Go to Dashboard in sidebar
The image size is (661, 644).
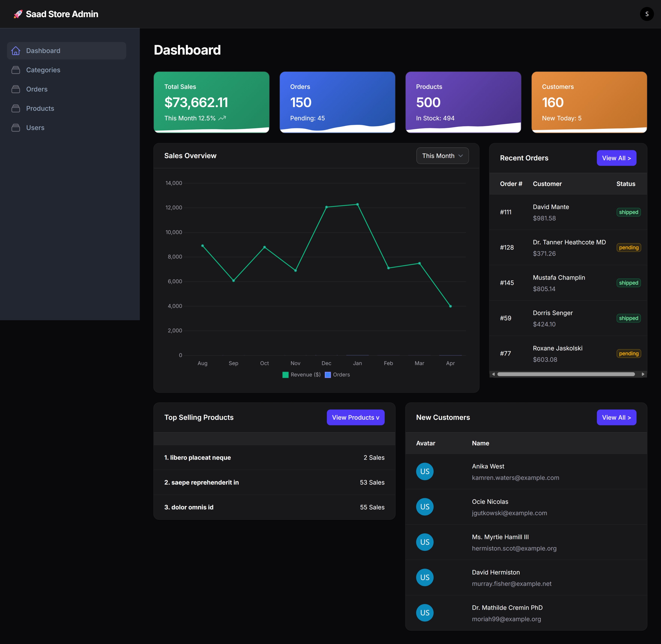point(67,51)
